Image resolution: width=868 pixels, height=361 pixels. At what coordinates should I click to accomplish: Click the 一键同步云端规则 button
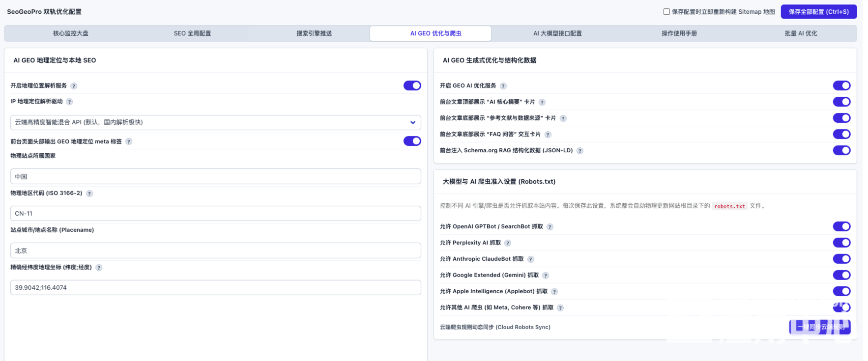pyautogui.click(x=820, y=327)
